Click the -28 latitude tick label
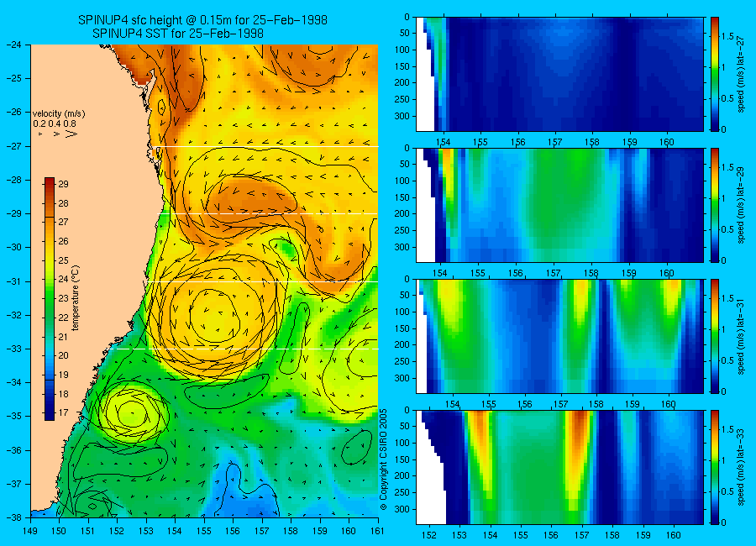The image size is (756, 546). point(13,180)
